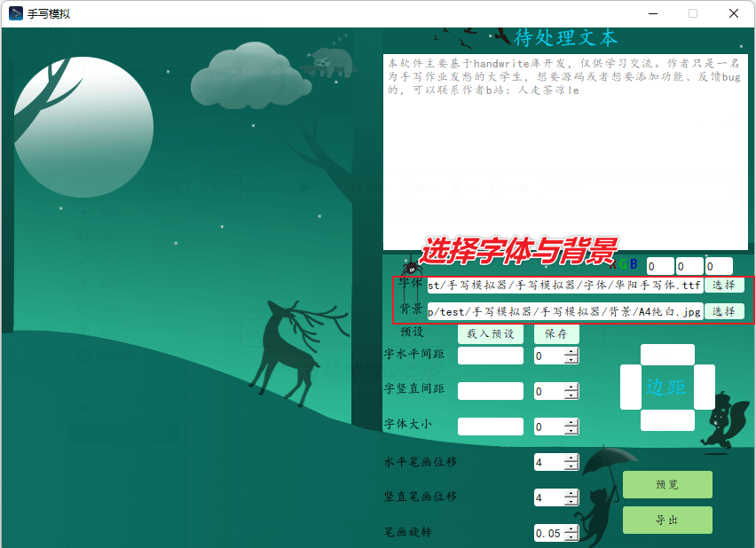
Task: Increment the 字水平间距 value with the up arrow
Action: (571, 352)
